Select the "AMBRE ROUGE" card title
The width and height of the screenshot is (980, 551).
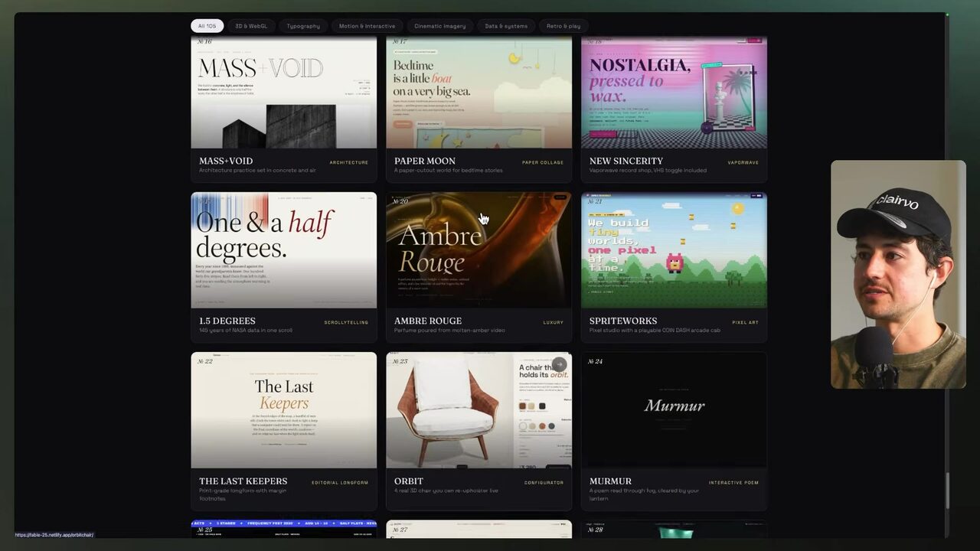coord(428,321)
